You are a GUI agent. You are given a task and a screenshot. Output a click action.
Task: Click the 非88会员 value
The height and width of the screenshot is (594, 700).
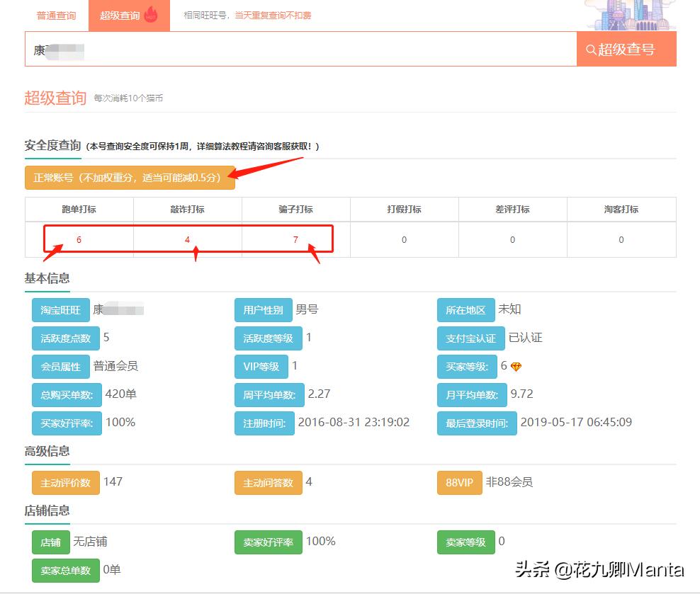[x=509, y=481]
